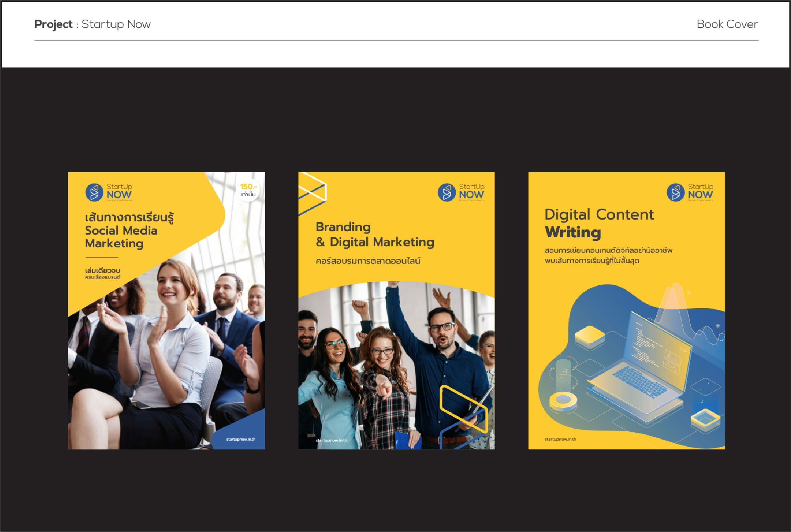The width and height of the screenshot is (791, 532).
Task: Click the Branding & Digital Marketing book cover
Action: click(396, 311)
